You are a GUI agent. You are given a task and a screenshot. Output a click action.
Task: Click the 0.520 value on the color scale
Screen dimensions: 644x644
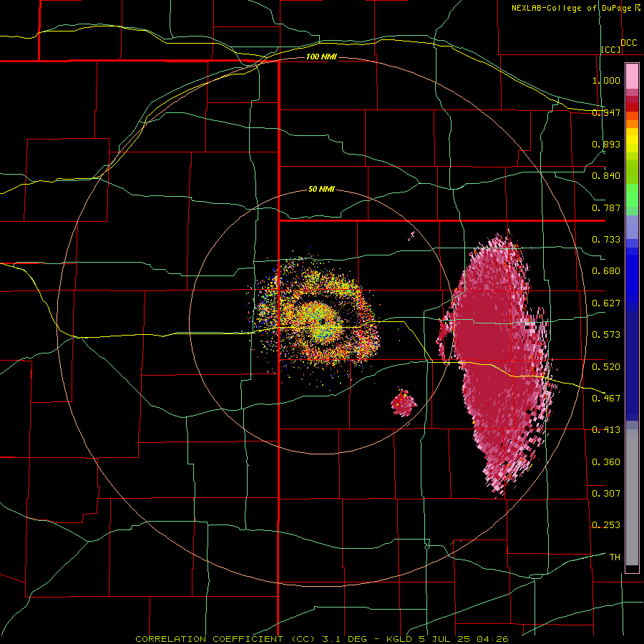606,367
